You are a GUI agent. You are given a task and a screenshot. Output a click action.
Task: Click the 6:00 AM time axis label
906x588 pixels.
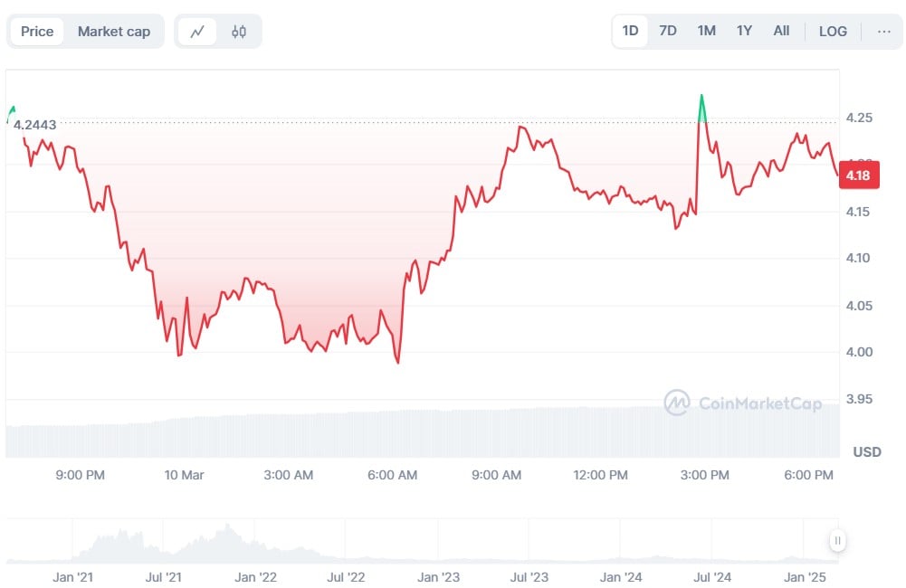tap(395, 475)
